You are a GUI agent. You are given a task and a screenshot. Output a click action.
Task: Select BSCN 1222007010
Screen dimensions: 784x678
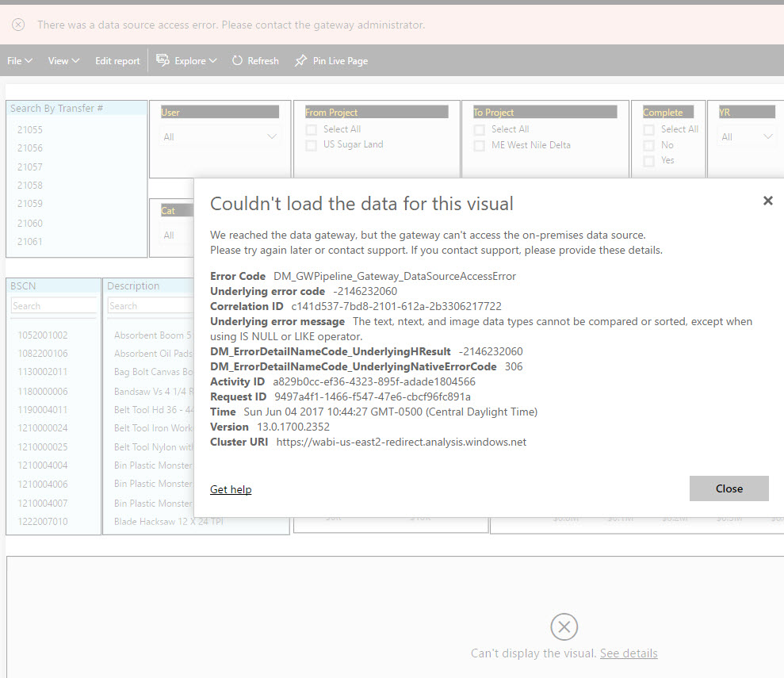[43, 522]
